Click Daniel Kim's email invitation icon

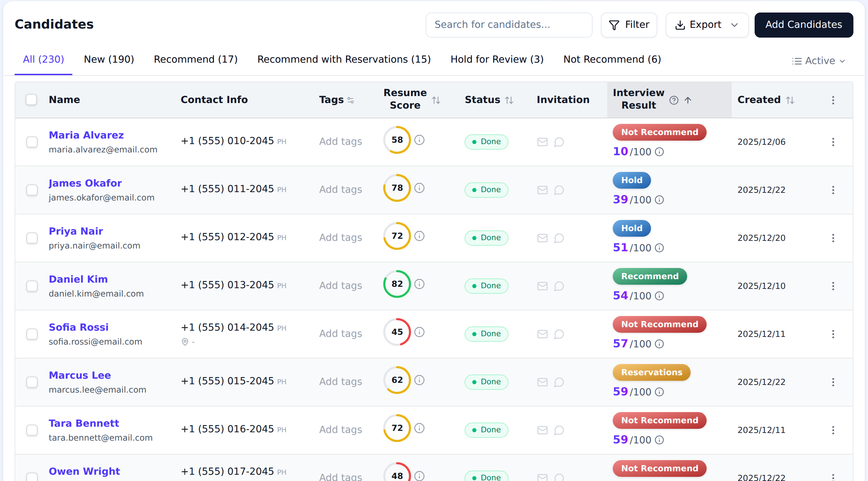(542, 286)
